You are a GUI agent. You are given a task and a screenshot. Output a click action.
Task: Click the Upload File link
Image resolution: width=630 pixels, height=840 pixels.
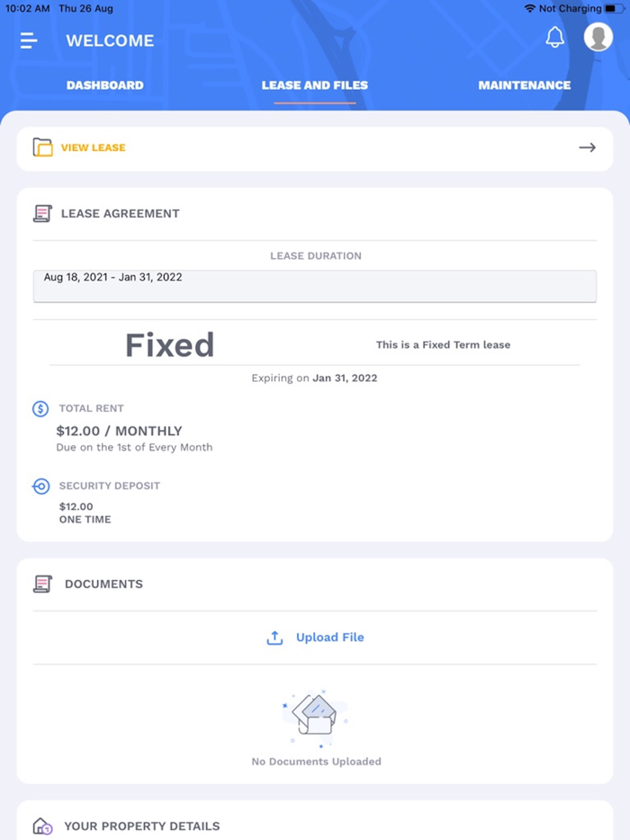[328, 637]
